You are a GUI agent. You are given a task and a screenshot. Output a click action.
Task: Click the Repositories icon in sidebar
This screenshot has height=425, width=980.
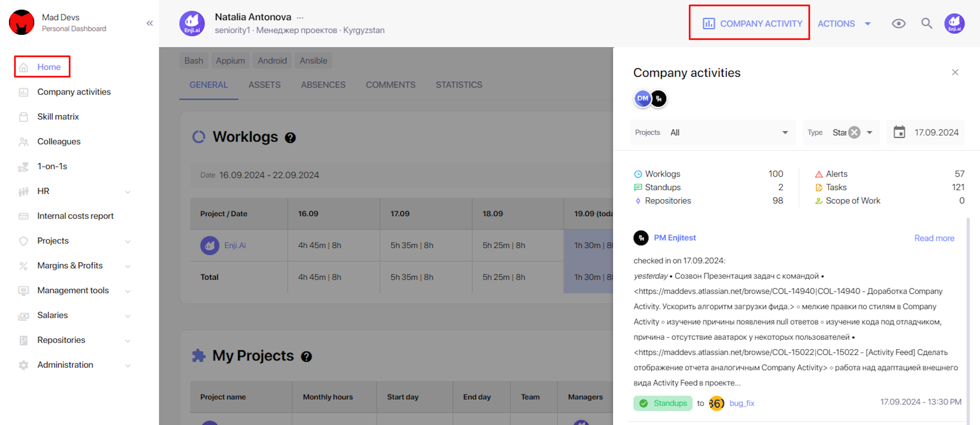(x=24, y=340)
